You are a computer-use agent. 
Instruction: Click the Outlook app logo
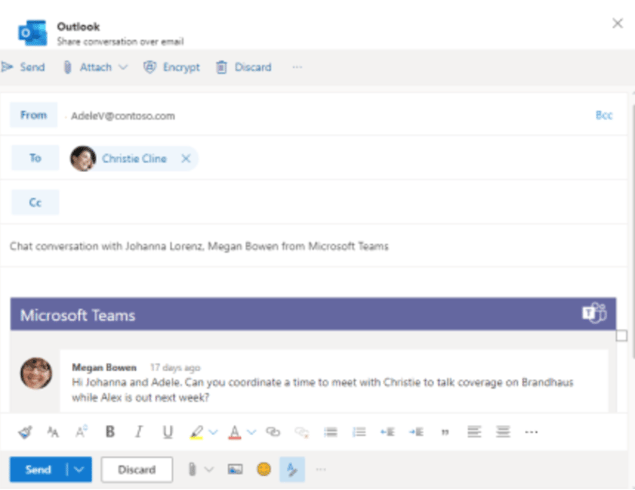(x=32, y=33)
